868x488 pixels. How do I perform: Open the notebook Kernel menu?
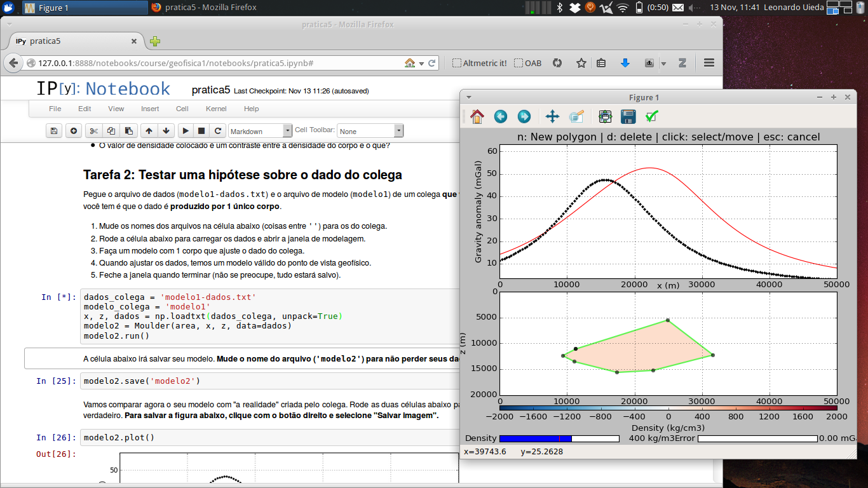pyautogui.click(x=216, y=109)
